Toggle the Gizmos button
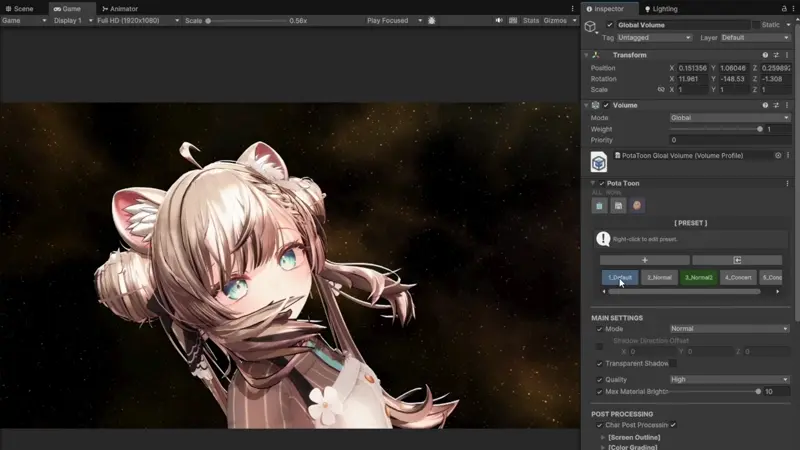 (x=555, y=20)
